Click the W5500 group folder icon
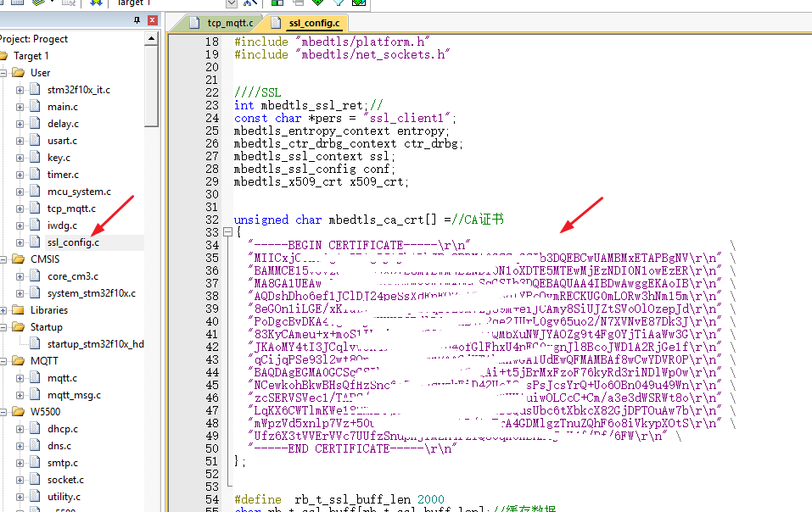Screen dimensions: 812x512 (x=18, y=412)
